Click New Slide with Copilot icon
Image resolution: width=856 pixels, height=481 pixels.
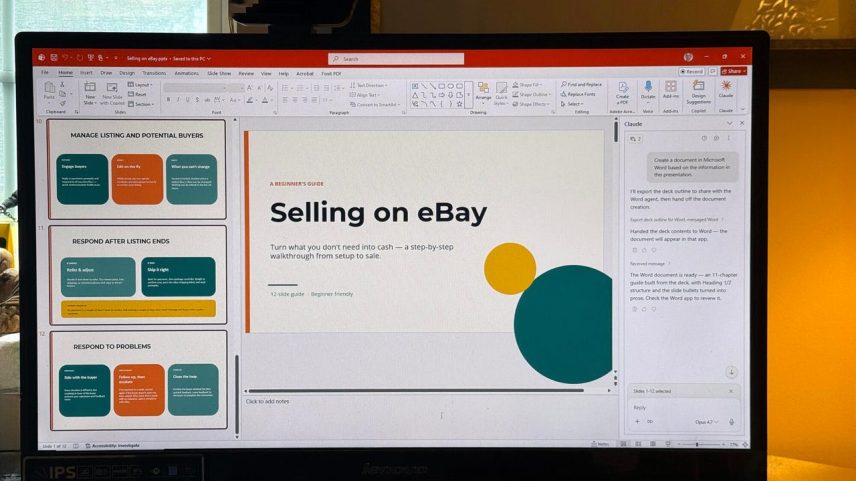pos(112,87)
